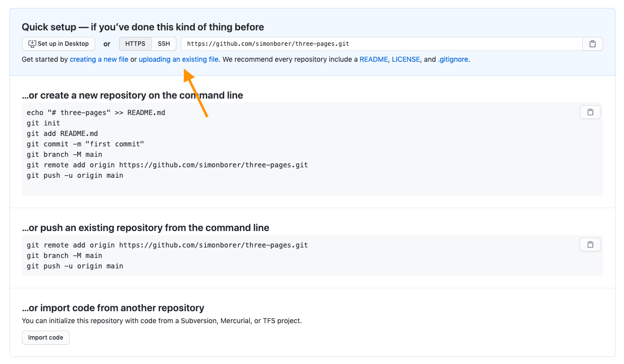
Task: Open the creating a new file link
Action: (99, 59)
